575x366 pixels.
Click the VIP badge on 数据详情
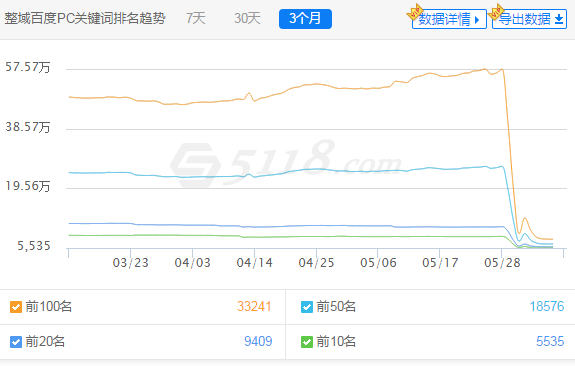415,11
